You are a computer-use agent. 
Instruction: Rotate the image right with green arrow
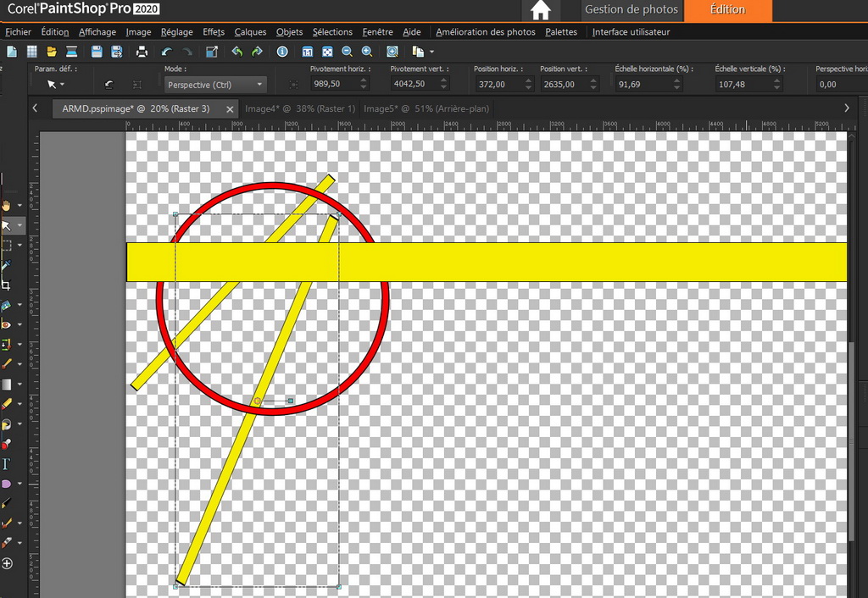click(x=257, y=52)
